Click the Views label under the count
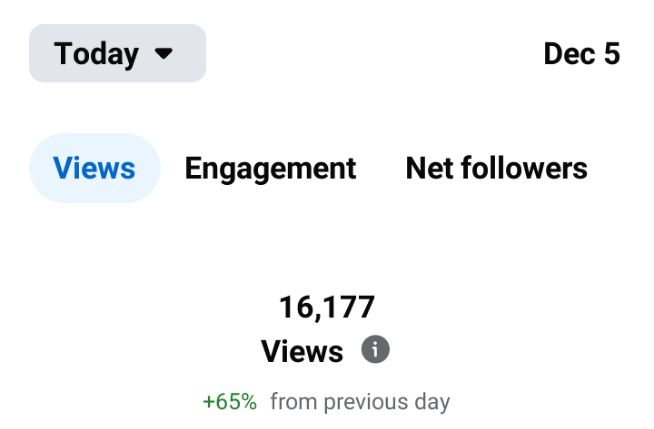This screenshot has width=654, height=429. pos(302,351)
